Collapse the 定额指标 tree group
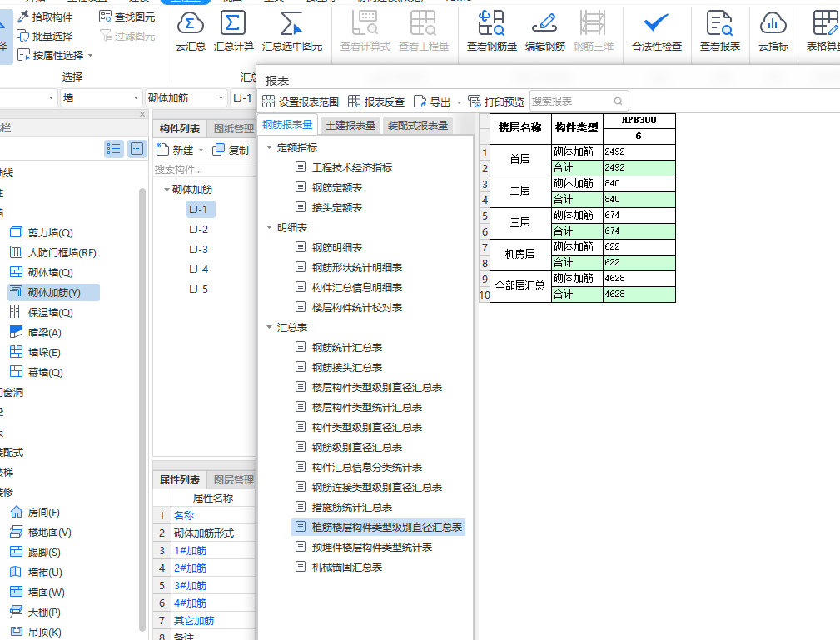This screenshot has width=840, height=640. (270, 147)
